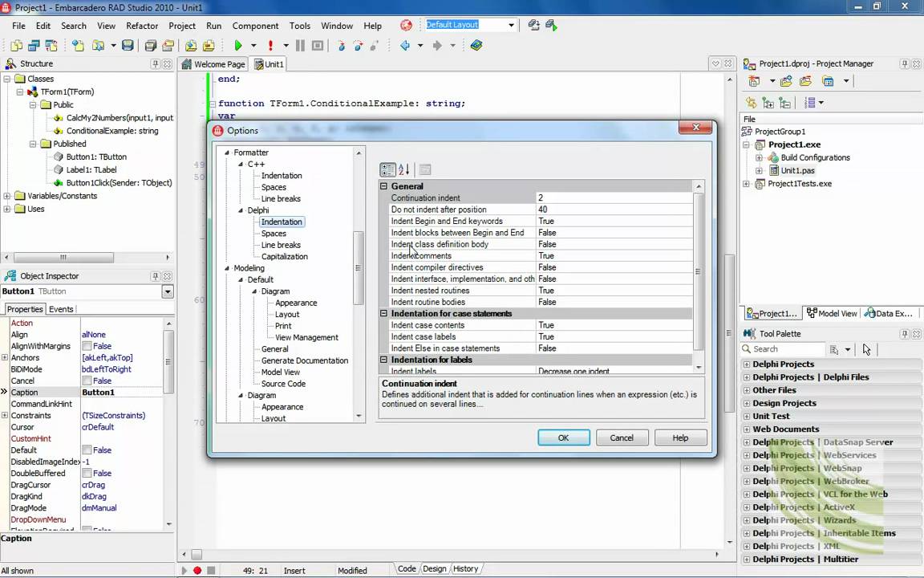Screen dimensions: 924x578
Task: Click Collapse all tree icon in Project Manager
Action: [785, 104]
